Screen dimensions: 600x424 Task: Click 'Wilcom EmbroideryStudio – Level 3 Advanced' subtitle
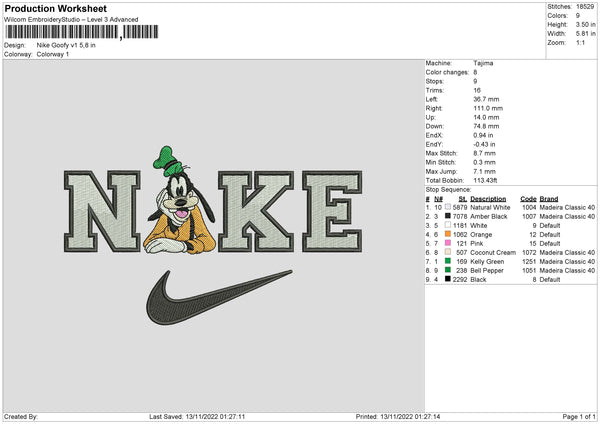click(71, 20)
